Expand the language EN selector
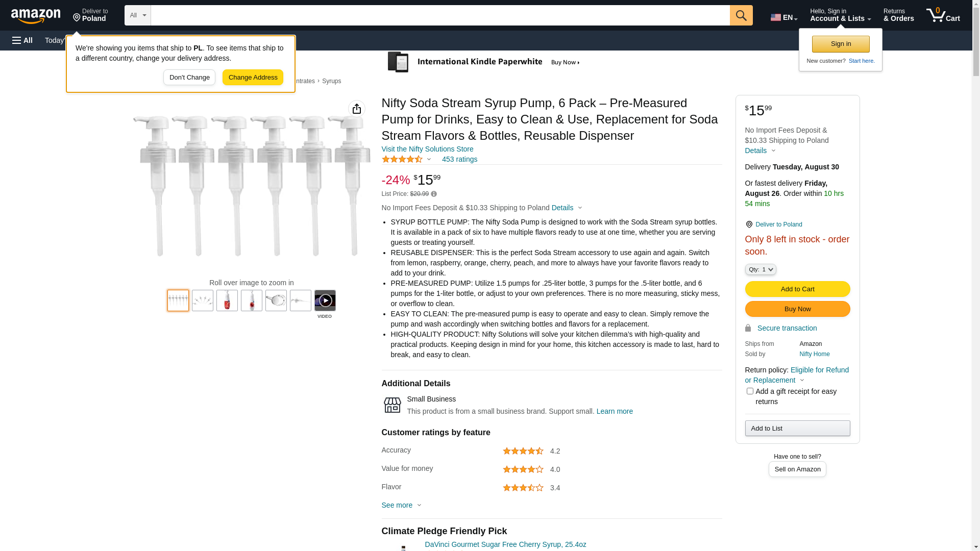Image resolution: width=980 pixels, height=551 pixels. click(783, 17)
